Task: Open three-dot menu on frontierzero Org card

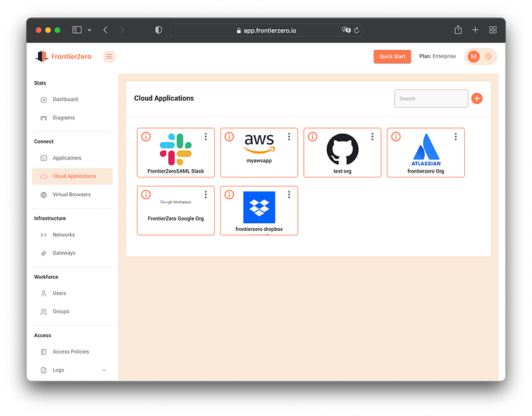Action: 456,137
